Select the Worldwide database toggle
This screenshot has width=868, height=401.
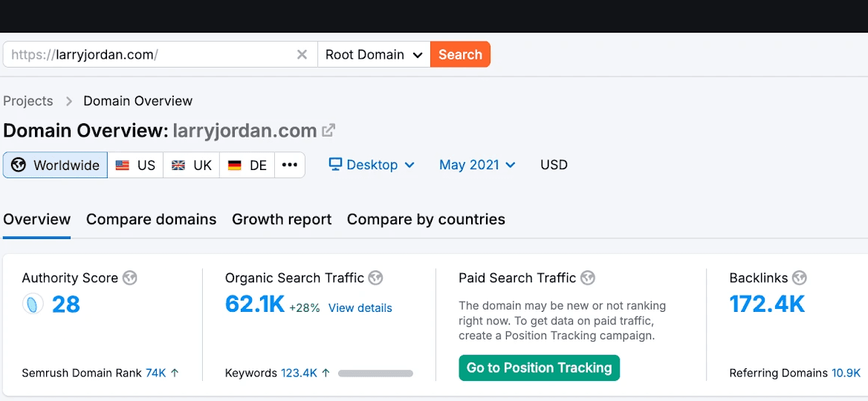tap(55, 165)
